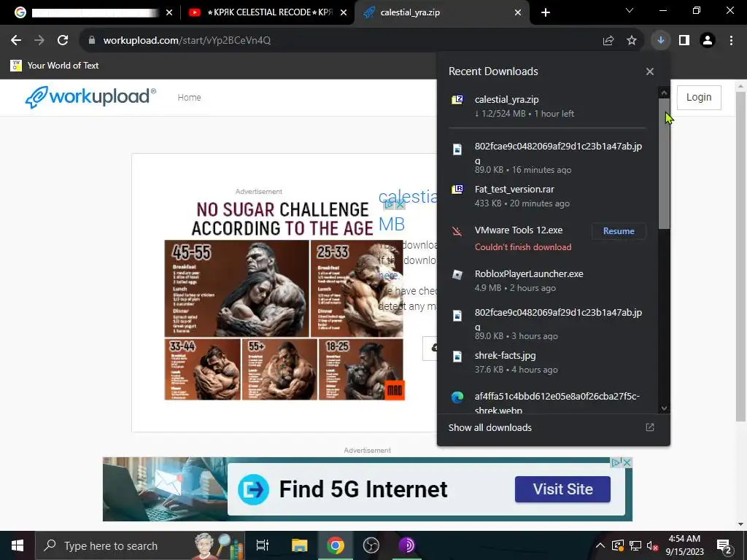Click the downloads list scroll down arrow
Screen dimensions: 747x560
tap(664, 408)
